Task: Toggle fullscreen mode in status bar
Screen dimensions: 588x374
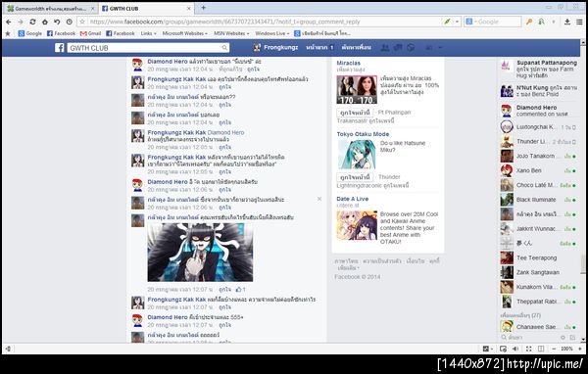Action: pos(529,349)
